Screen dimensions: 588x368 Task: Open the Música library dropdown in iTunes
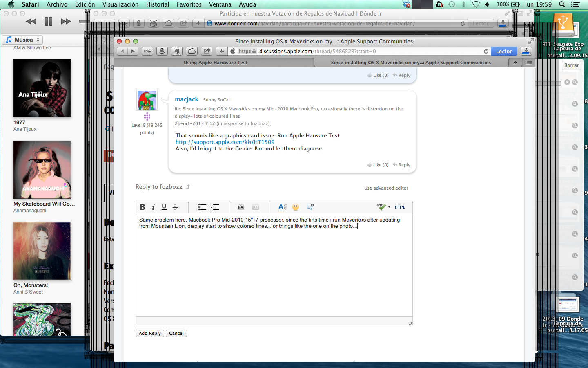pos(22,40)
